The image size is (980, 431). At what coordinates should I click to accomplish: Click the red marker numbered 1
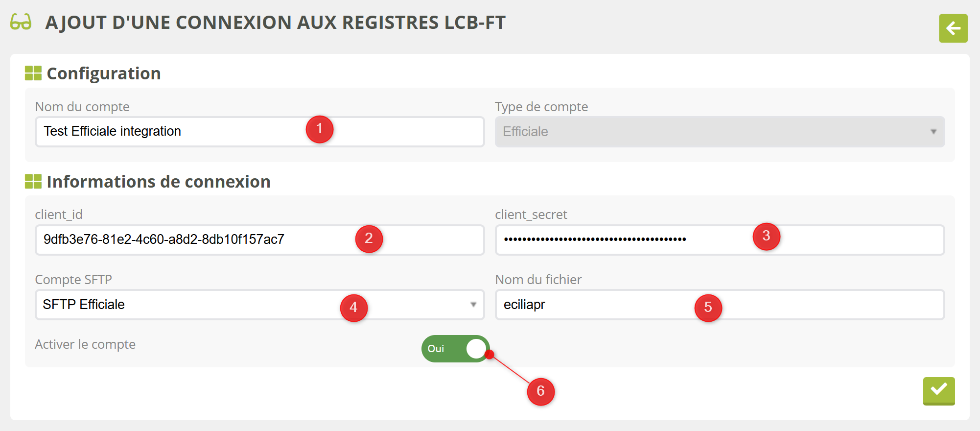320,129
